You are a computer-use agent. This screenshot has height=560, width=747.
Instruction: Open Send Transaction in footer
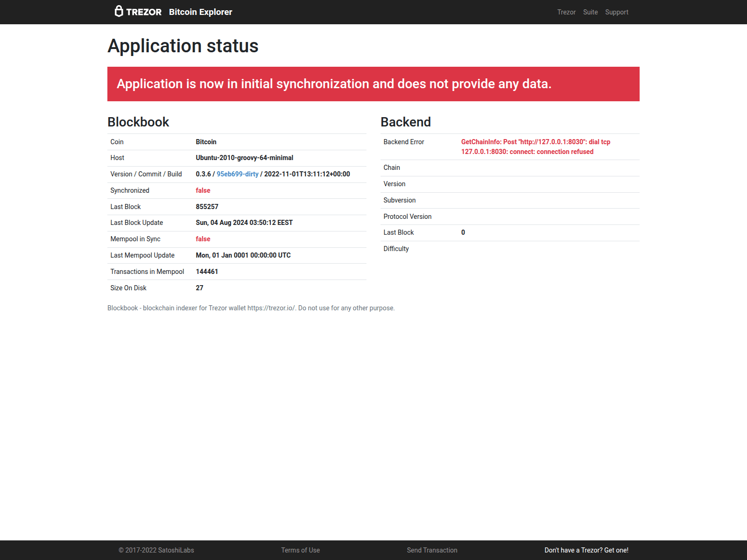432,550
